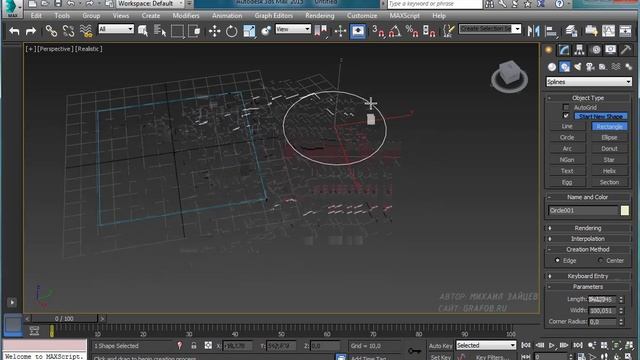
Task: Open the Select by Name dialog icon
Action: point(160,31)
